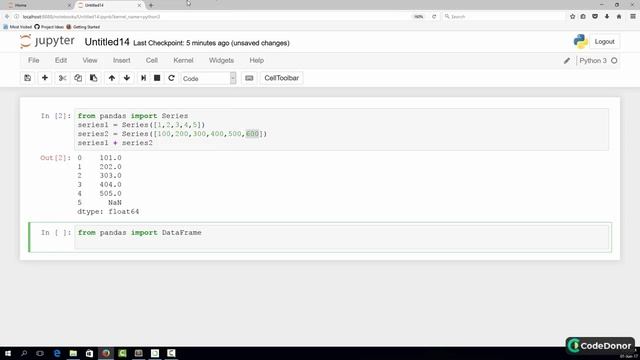The image size is (640, 360).
Task: Click into the DataFrame import code cell
Action: coord(341,237)
